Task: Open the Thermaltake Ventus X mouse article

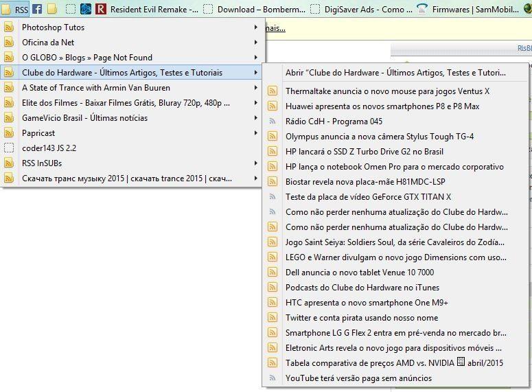Action: tap(387, 91)
